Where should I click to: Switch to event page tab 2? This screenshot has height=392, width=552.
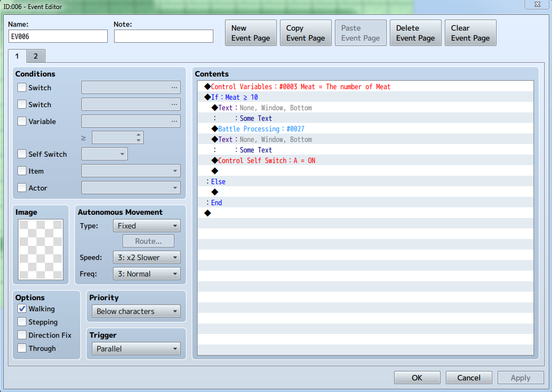[35, 56]
